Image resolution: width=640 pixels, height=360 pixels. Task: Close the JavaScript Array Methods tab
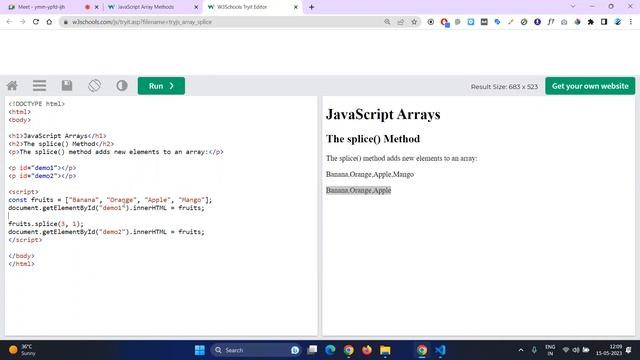coord(196,7)
